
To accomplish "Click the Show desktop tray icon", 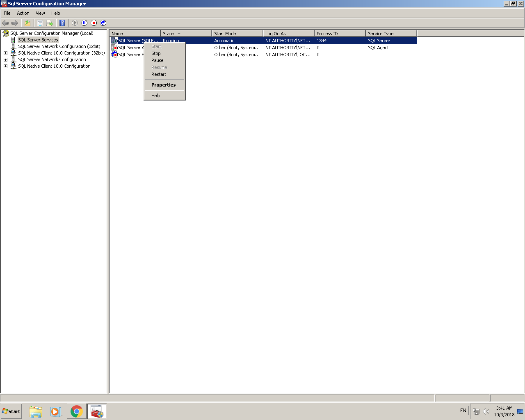I will coord(520,411).
